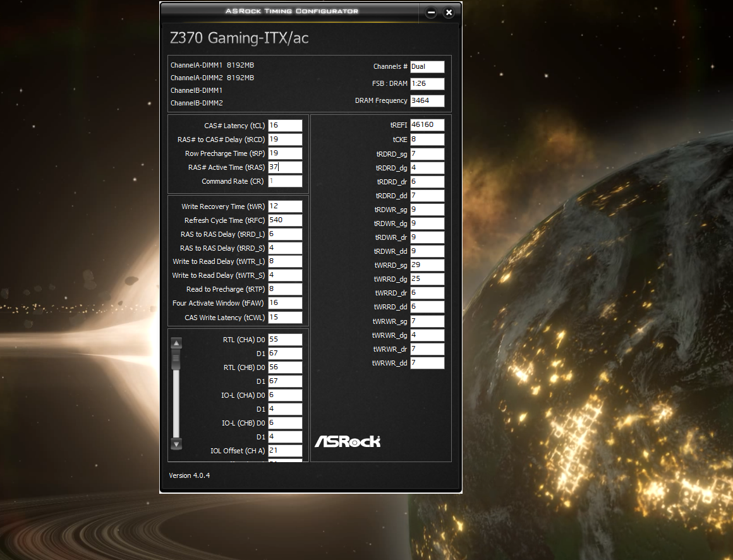The image size is (733, 560).
Task: Click the RAS# Active Time (tRAS) field
Action: click(x=285, y=167)
